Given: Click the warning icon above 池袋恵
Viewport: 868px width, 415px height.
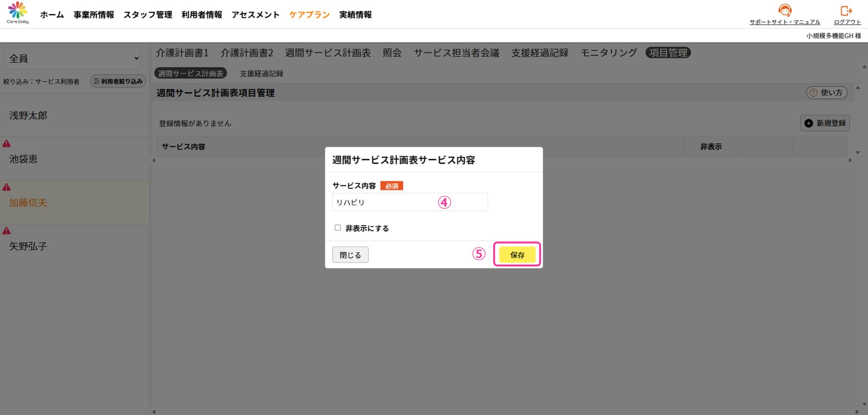Looking at the screenshot, I should [7, 144].
